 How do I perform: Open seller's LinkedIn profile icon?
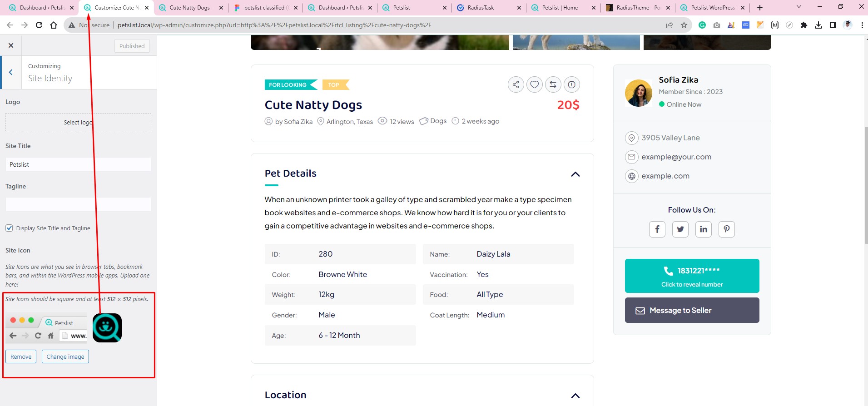tap(704, 229)
